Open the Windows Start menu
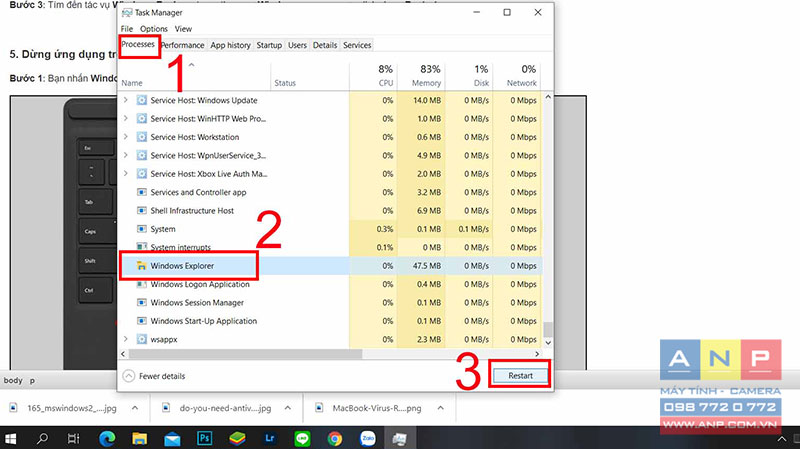This screenshot has width=800, height=449. click(11, 438)
